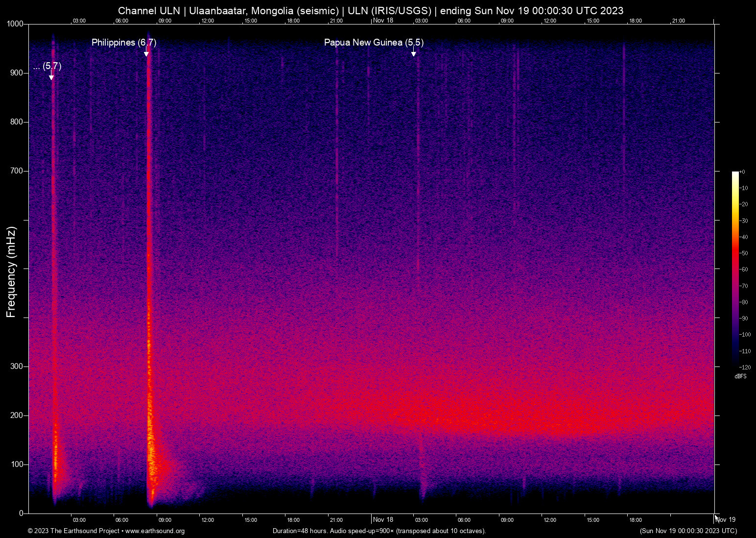This screenshot has width=756, height=538.
Task: Click the Frequency (mHz) axis title
Action: coord(11,272)
